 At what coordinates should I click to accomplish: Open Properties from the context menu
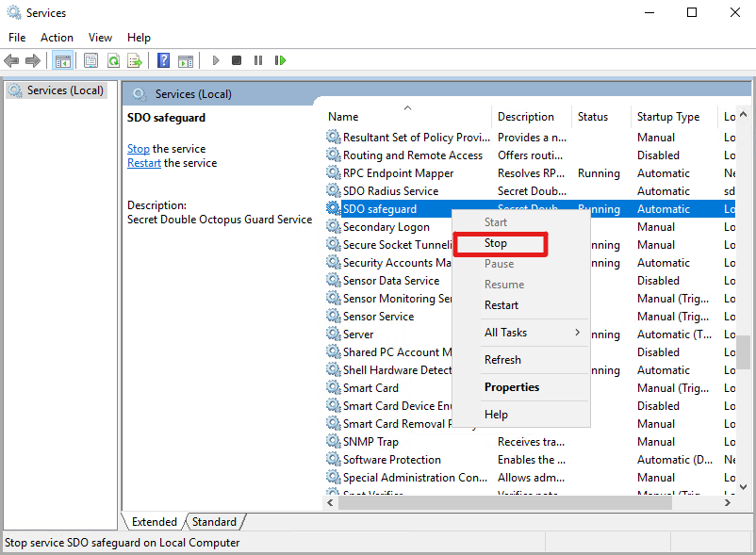520,387
